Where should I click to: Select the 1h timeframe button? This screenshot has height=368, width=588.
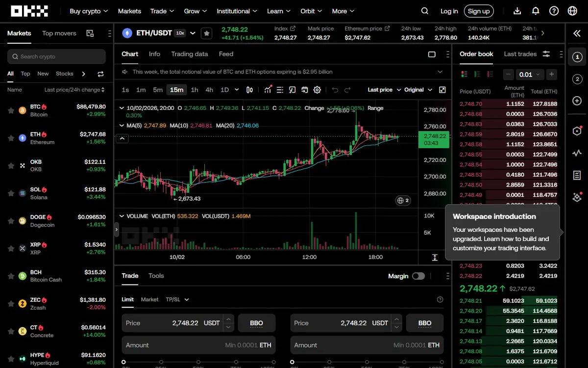tap(195, 90)
